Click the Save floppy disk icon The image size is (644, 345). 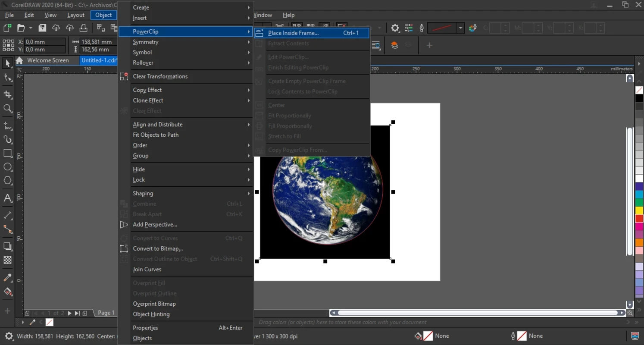(42, 28)
